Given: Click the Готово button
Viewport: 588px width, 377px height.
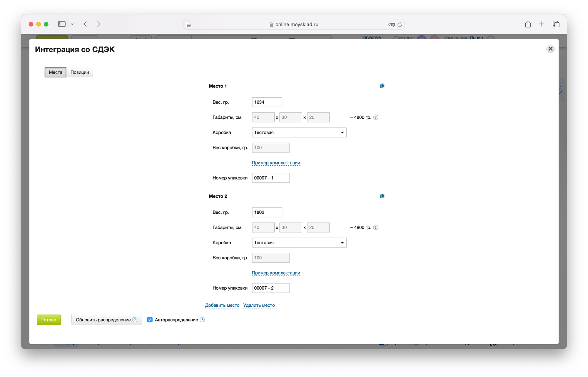Looking at the screenshot, I should [x=49, y=320].
